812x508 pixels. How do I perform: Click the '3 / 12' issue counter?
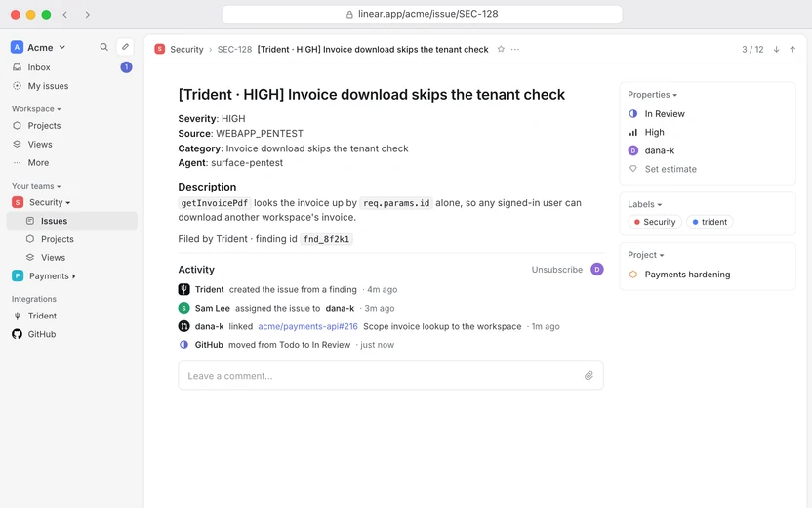pos(752,49)
